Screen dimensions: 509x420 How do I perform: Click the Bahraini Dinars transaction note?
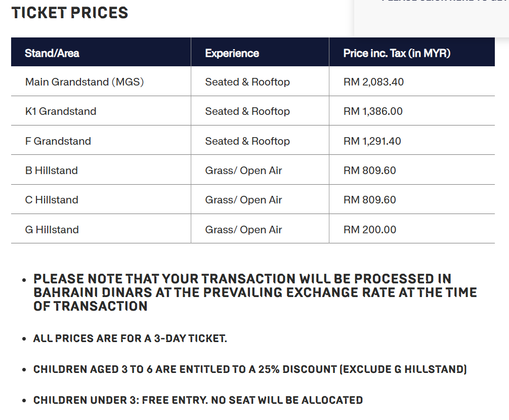[255, 292]
